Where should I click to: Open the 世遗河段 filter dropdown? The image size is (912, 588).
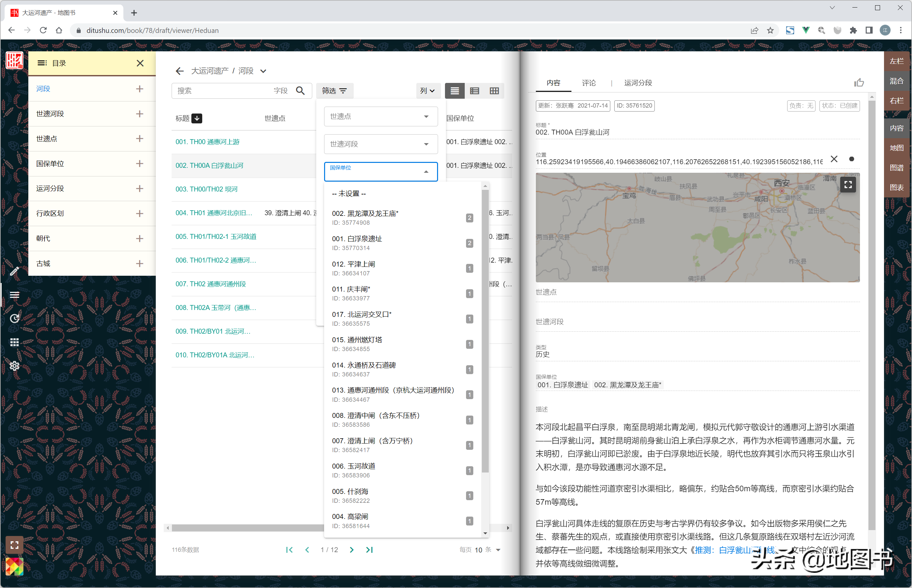380,144
